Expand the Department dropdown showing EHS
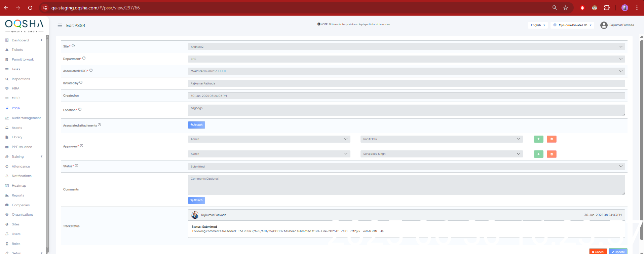Viewport: 644px width, 254px height. tap(406, 59)
